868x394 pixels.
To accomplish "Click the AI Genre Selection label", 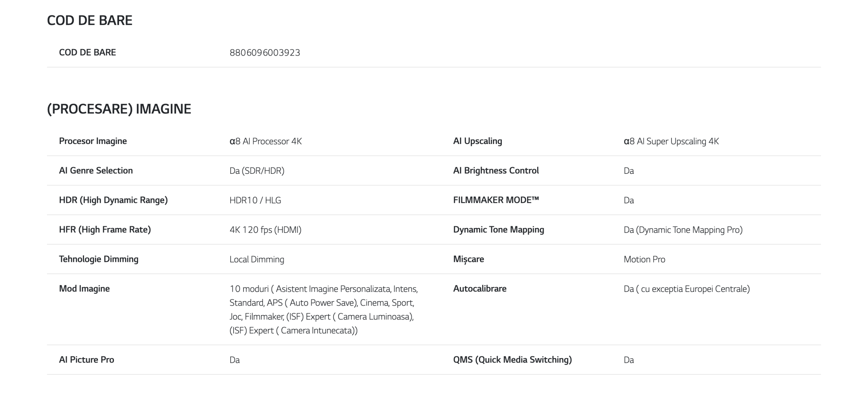I will coord(96,170).
